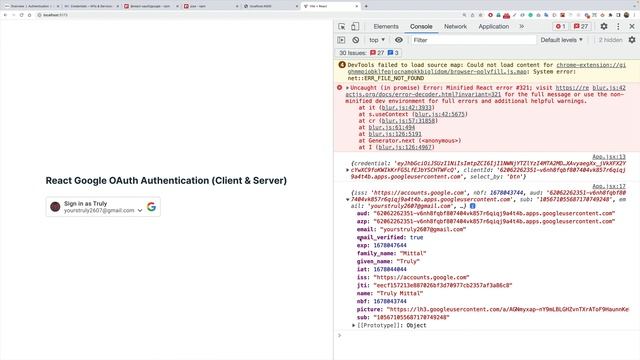
Task: Show the console sidebar panel icon
Action: point(341,40)
